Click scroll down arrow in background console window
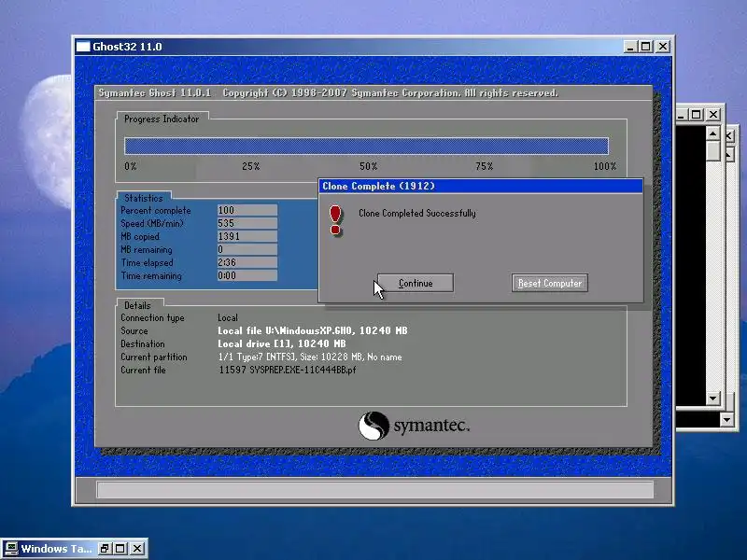Viewport: 747px width, 560px height. point(712,399)
